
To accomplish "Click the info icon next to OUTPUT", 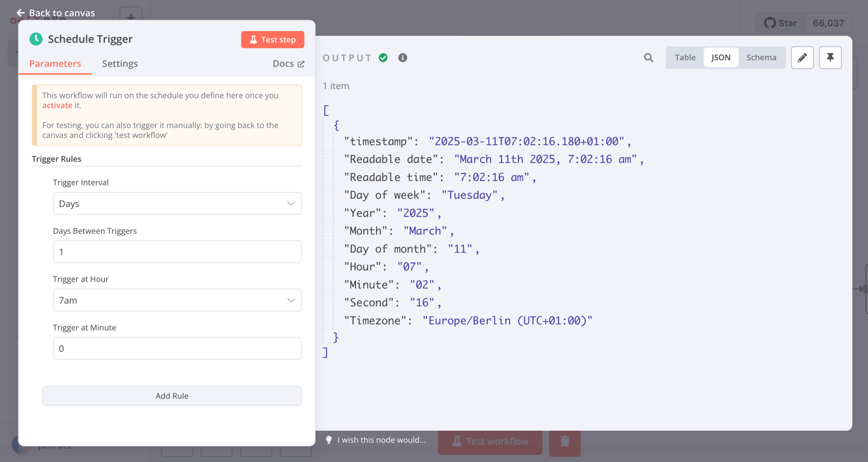I will click(x=402, y=57).
